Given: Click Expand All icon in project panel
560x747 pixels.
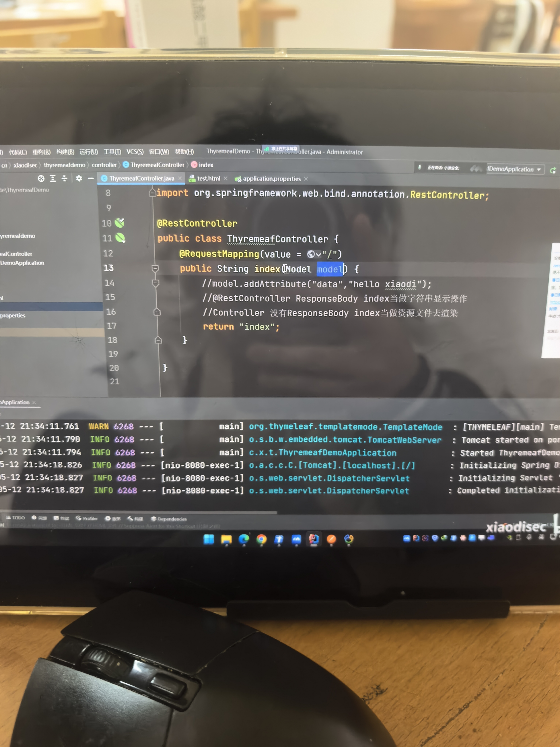Looking at the screenshot, I should [53, 178].
